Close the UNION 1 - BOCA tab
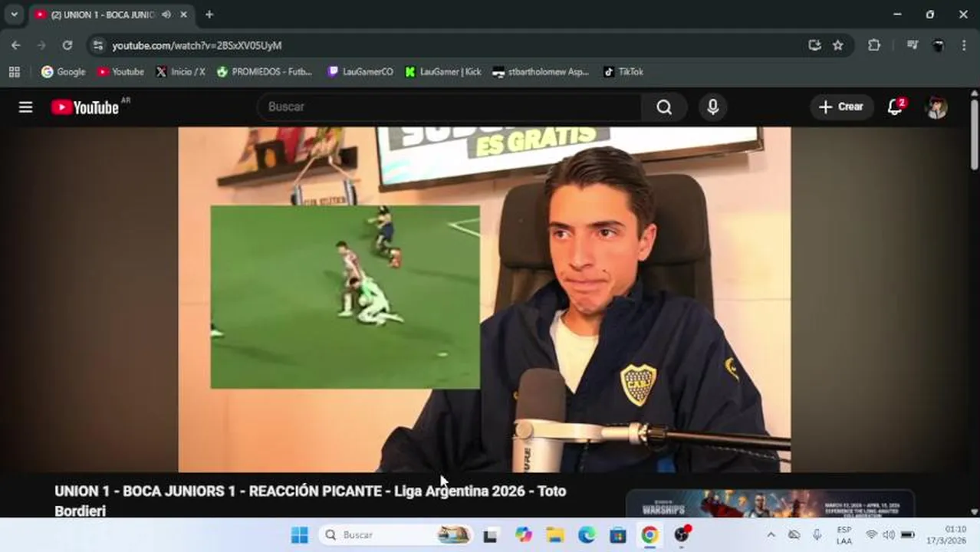Image resolution: width=980 pixels, height=552 pixels. point(183,15)
